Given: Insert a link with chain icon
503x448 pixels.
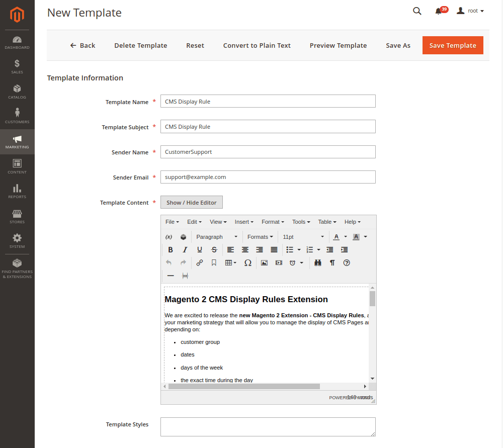Looking at the screenshot, I should [x=200, y=263].
